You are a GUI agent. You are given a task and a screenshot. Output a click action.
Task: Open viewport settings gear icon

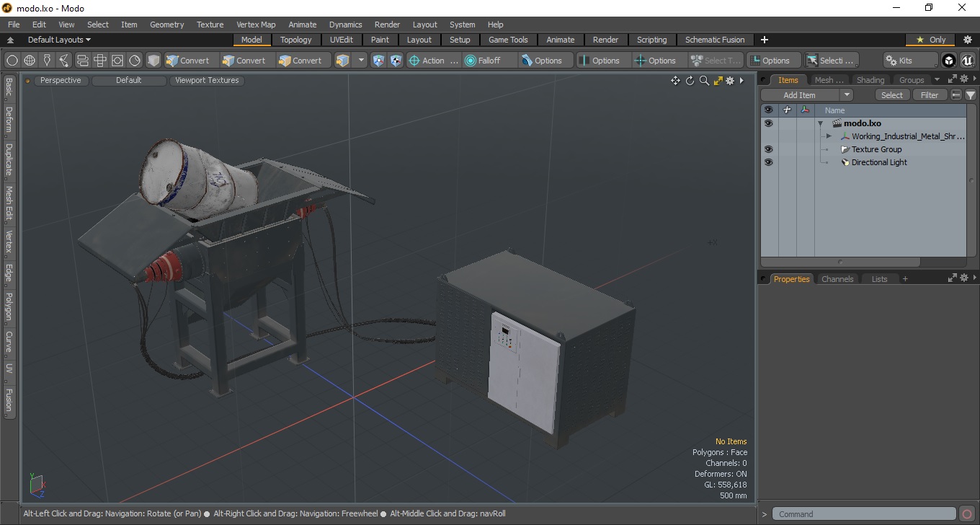tap(730, 81)
